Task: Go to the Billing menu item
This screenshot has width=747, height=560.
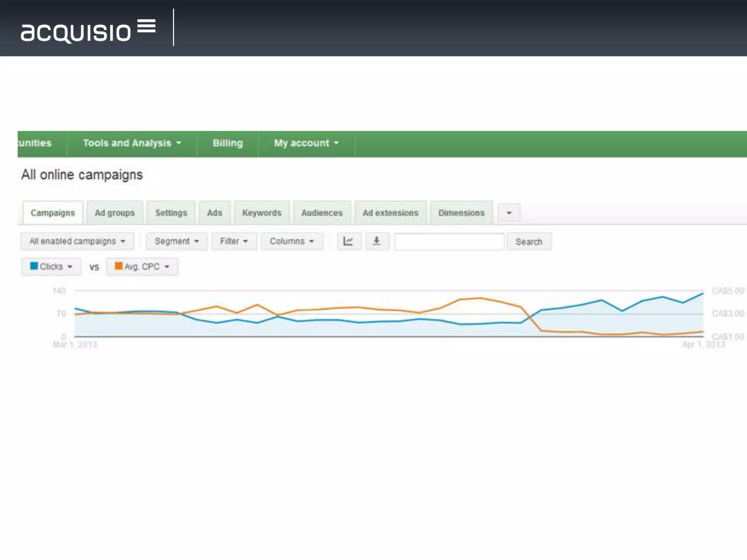Action: (x=228, y=143)
